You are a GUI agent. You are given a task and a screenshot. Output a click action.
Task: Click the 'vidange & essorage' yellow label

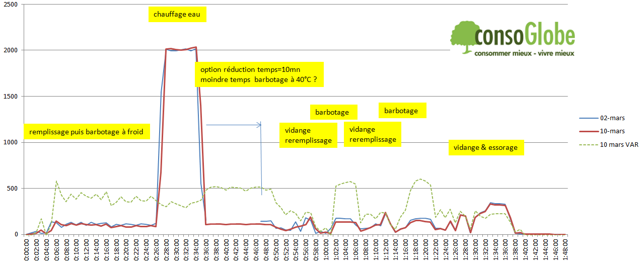coord(486,148)
